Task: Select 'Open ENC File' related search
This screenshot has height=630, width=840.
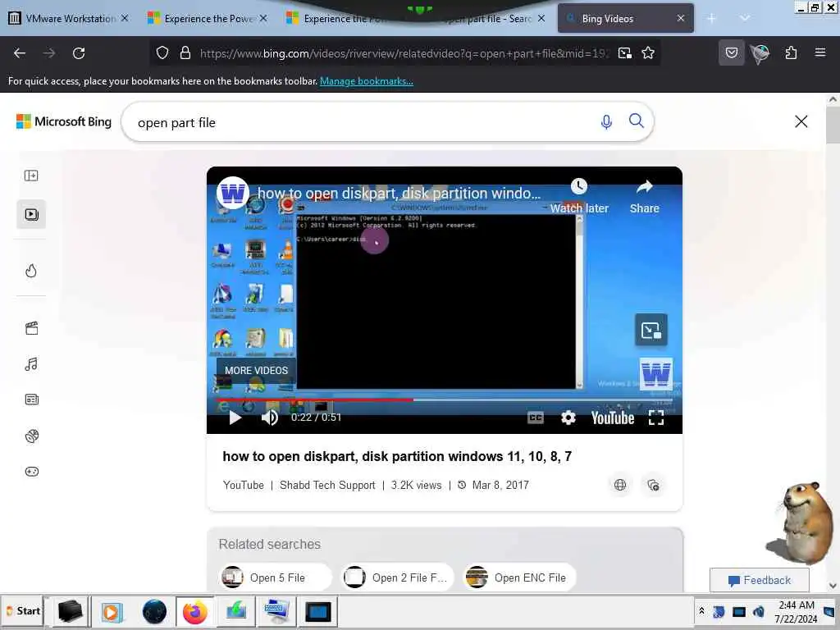Action: (519, 577)
